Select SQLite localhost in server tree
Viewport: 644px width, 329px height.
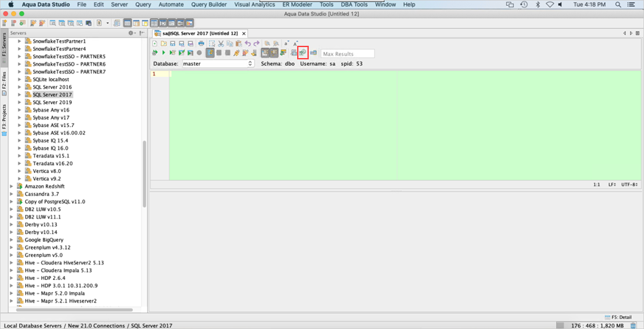pos(51,79)
